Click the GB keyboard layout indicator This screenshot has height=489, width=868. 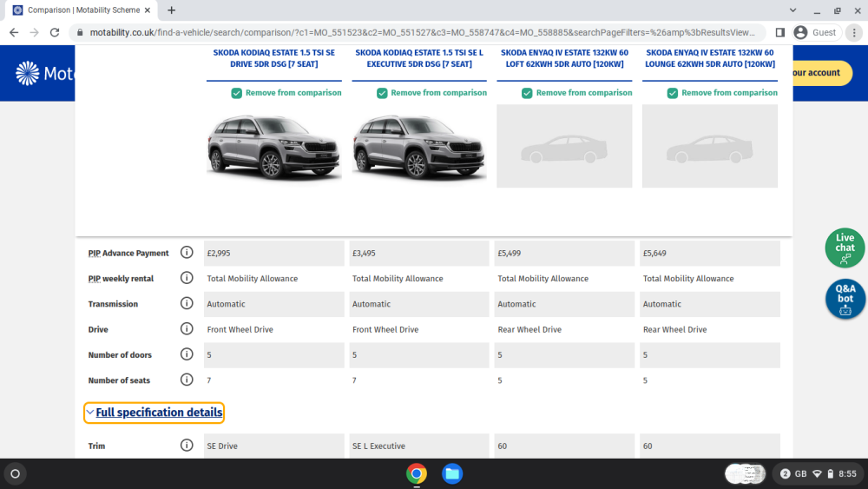(x=800, y=474)
